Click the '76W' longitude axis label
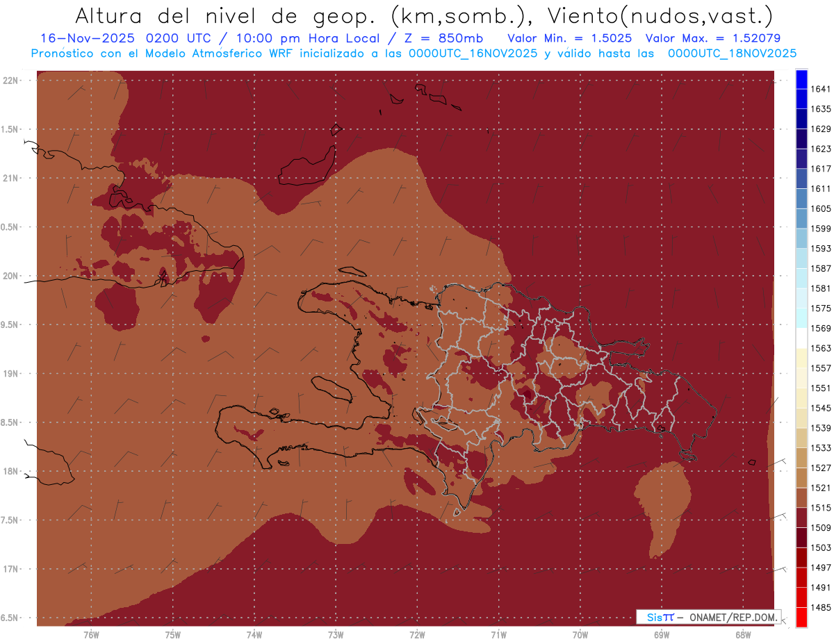This screenshot has width=834, height=644. [91, 635]
